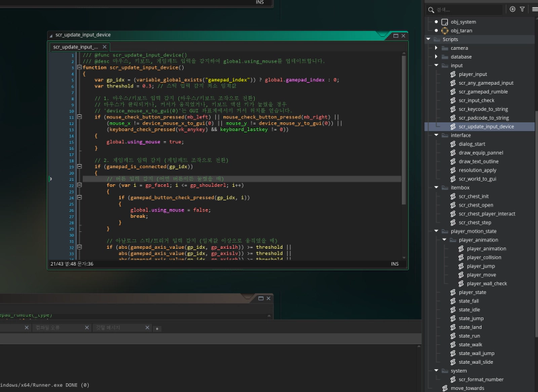This screenshot has height=392, width=538.
Task: Switch to the scr_update_input_ editor tab
Action: point(75,47)
